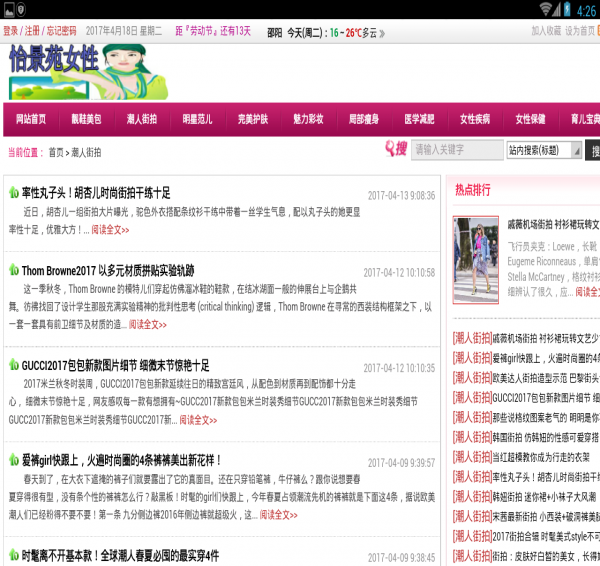
Task: Open article 时髦离不开基本款 title
Action: coord(120,555)
